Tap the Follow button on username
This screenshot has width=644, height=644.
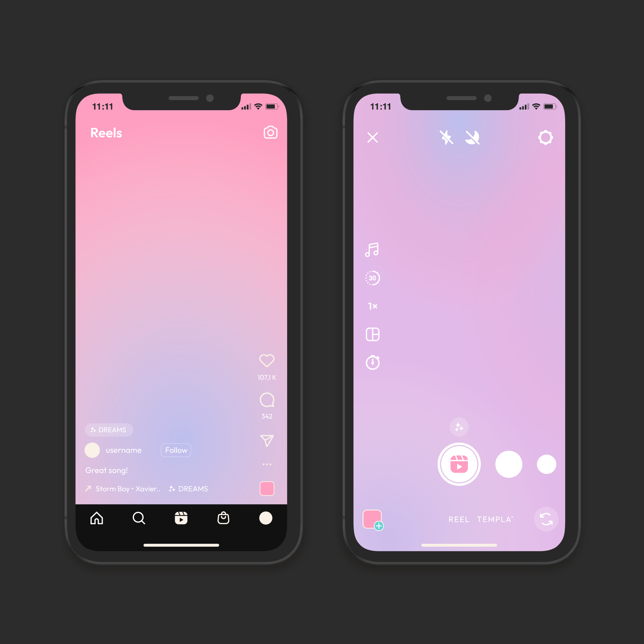tap(176, 450)
